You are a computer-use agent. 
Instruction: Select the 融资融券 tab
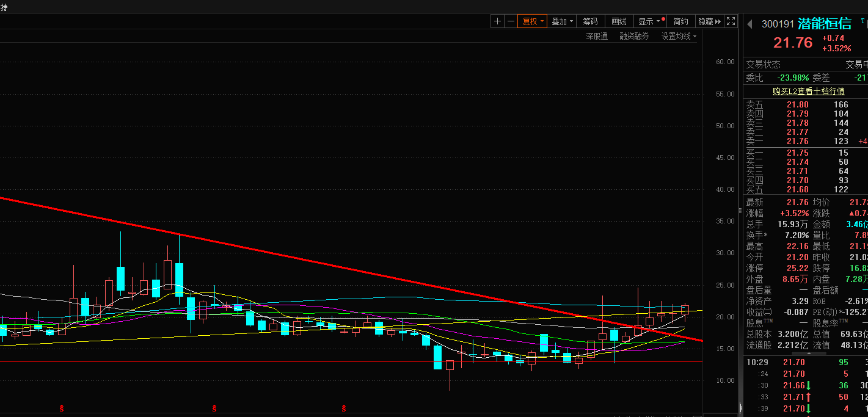tap(634, 36)
